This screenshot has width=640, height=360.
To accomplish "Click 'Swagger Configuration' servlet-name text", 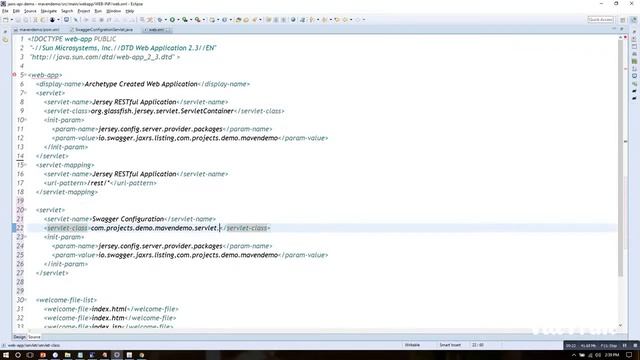I will pos(128,219).
